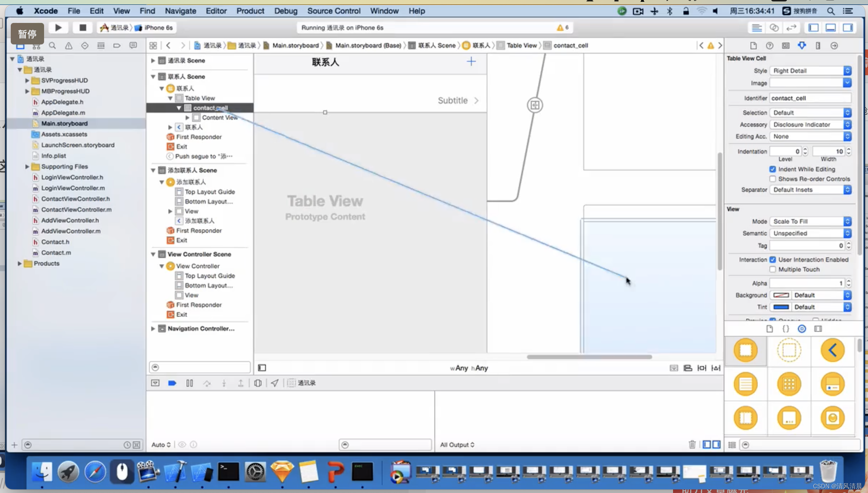Select ContactViewController.m file

pyautogui.click(x=76, y=209)
